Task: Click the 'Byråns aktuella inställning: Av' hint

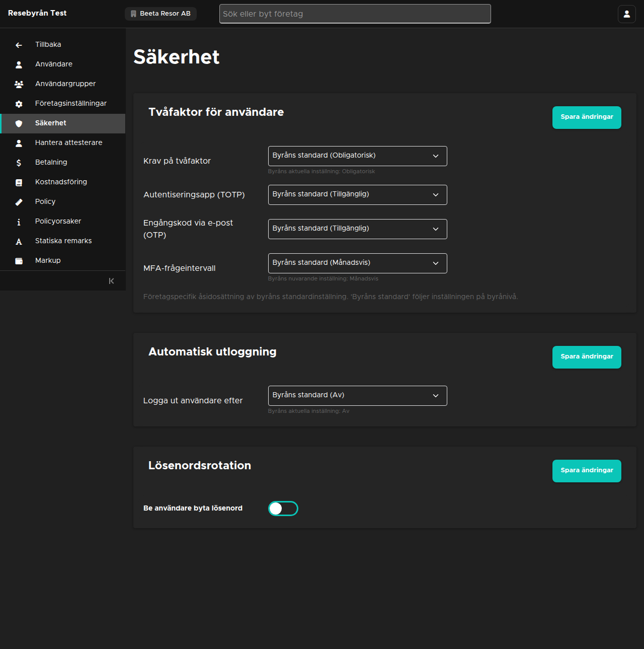Action: click(308, 411)
